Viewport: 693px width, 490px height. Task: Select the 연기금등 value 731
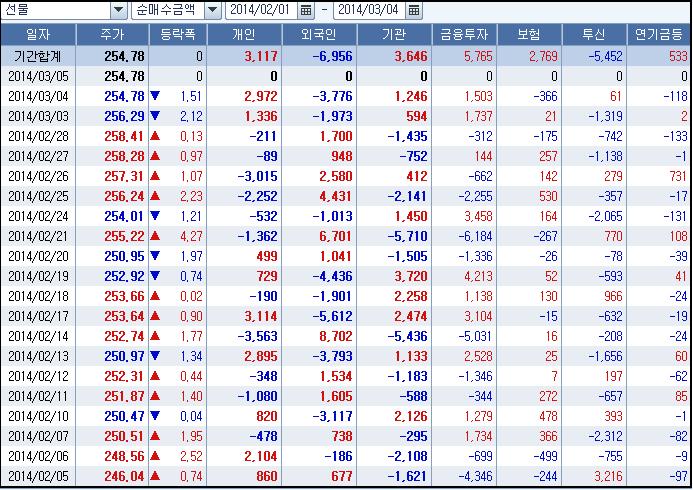[678, 176]
